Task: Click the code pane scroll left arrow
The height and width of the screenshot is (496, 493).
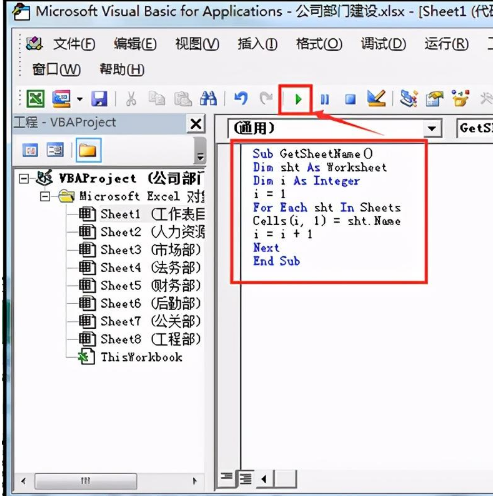Action: tap(265, 479)
